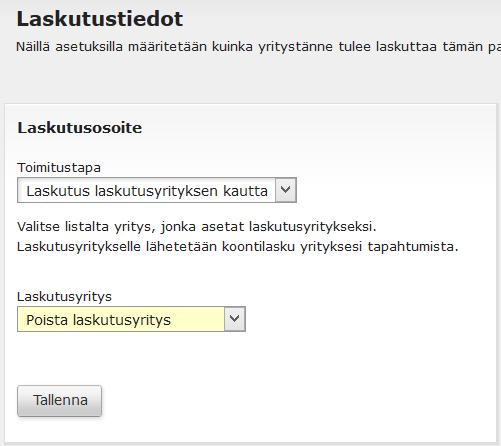
Task: Click the Tallenna button
Action: (x=60, y=401)
